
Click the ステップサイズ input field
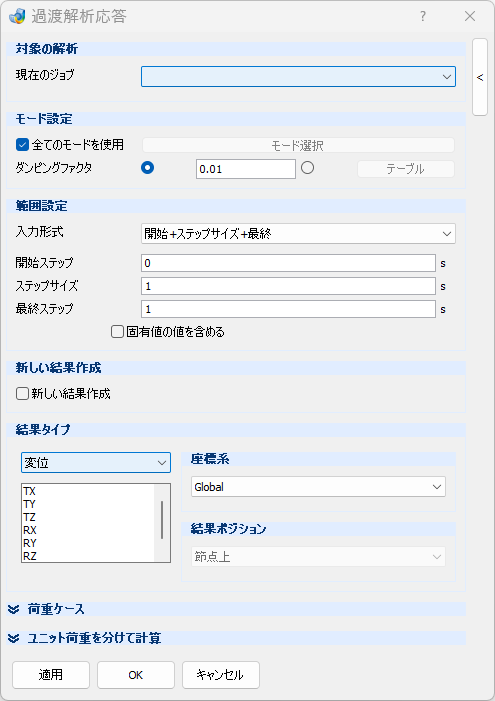288,286
